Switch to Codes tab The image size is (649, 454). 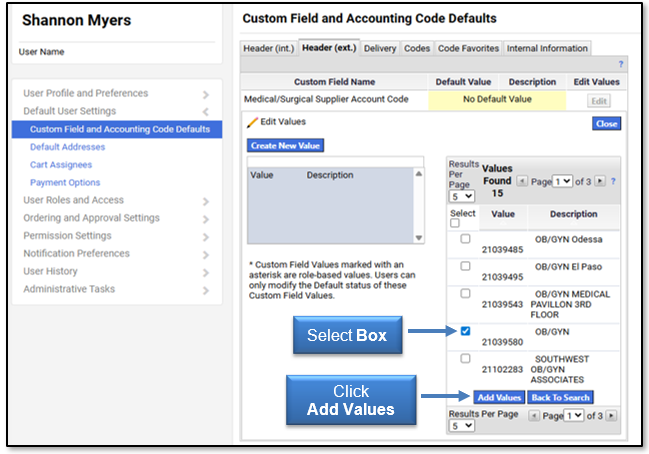pyautogui.click(x=417, y=48)
